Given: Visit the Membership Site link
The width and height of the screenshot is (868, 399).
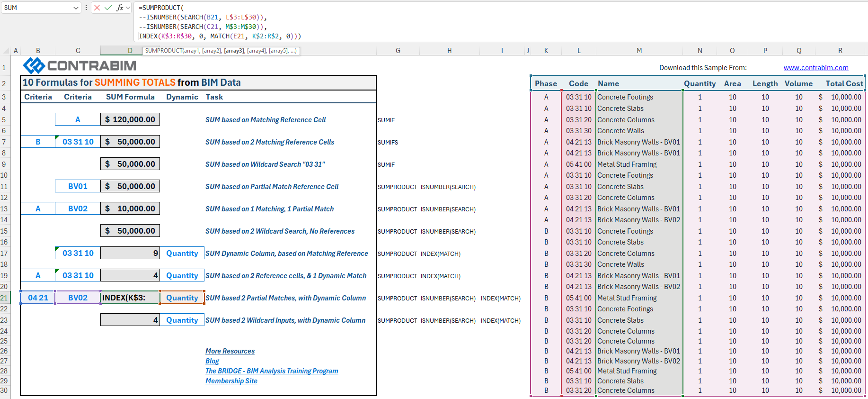Looking at the screenshot, I should (231, 381).
